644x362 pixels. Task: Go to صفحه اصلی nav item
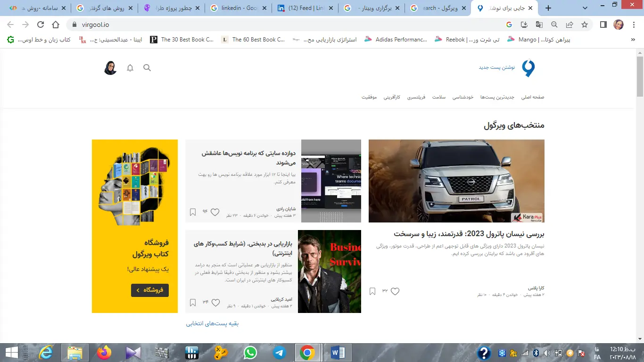[x=533, y=97]
